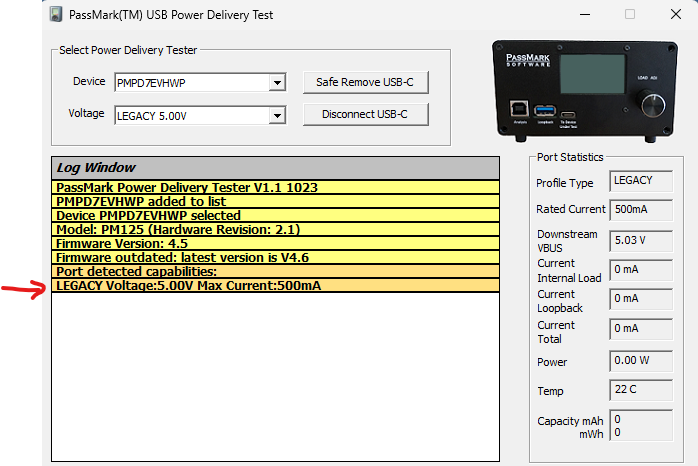Image resolution: width=698 pixels, height=466 pixels.
Task: Minimize the USB Power Delivery Test window
Action: [x=585, y=14]
